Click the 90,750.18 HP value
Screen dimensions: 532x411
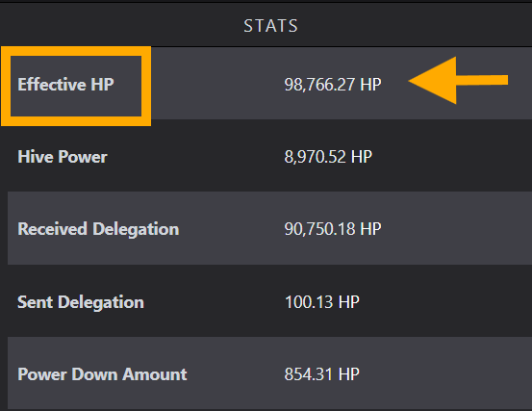click(333, 229)
